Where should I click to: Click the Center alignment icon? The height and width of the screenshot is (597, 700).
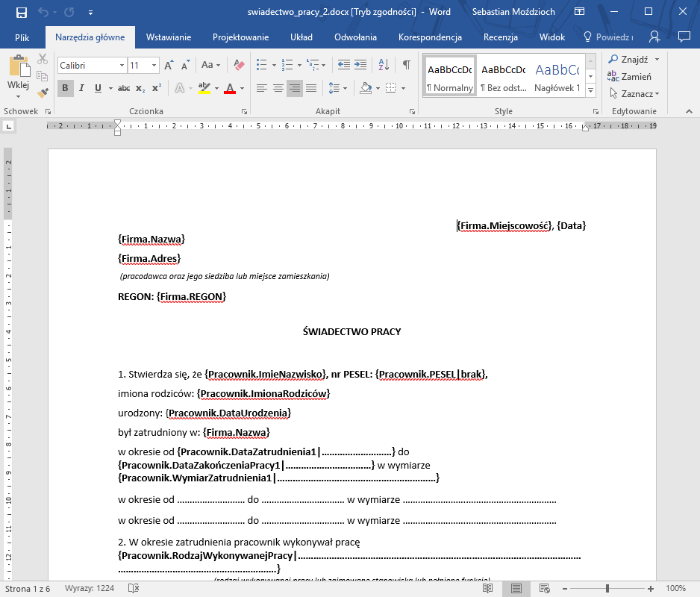point(278,88)
